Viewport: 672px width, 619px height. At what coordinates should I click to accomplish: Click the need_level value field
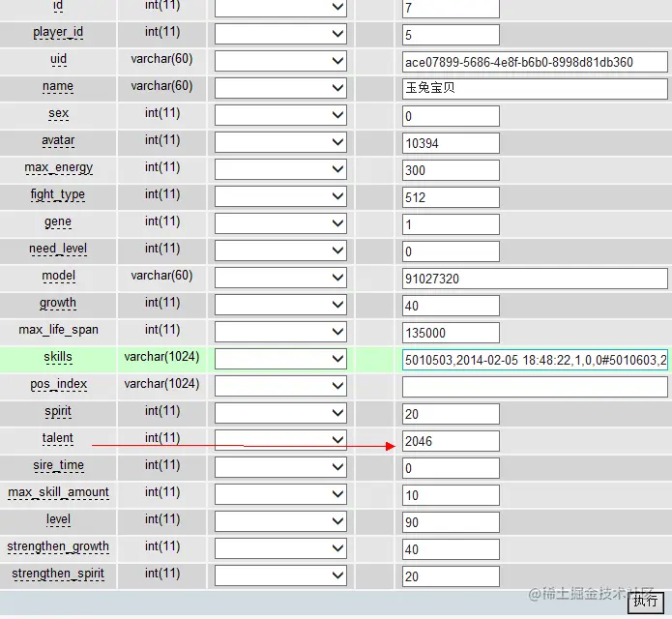tap(451, 251)
